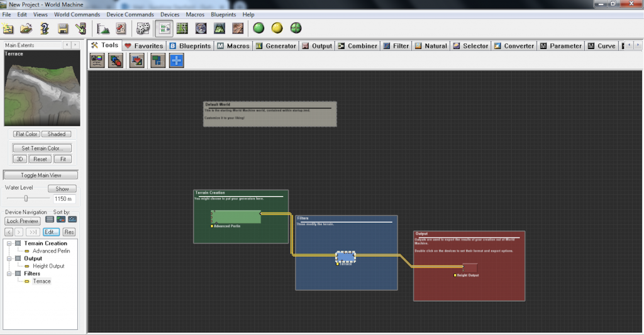Viewport: 644px width, 335px height.
Task: Open the world extents mountain-ruler icon
Action: tap(103, 28)
